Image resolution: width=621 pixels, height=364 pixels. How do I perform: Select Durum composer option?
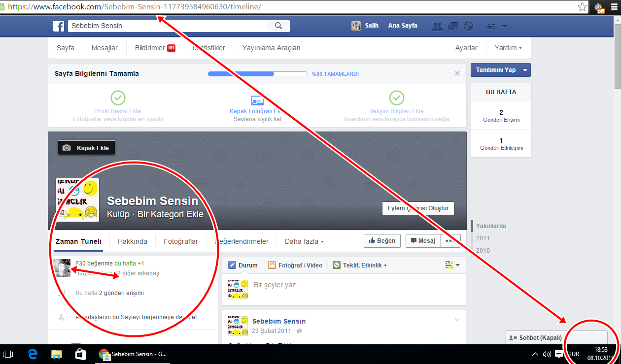click(243, 265)
